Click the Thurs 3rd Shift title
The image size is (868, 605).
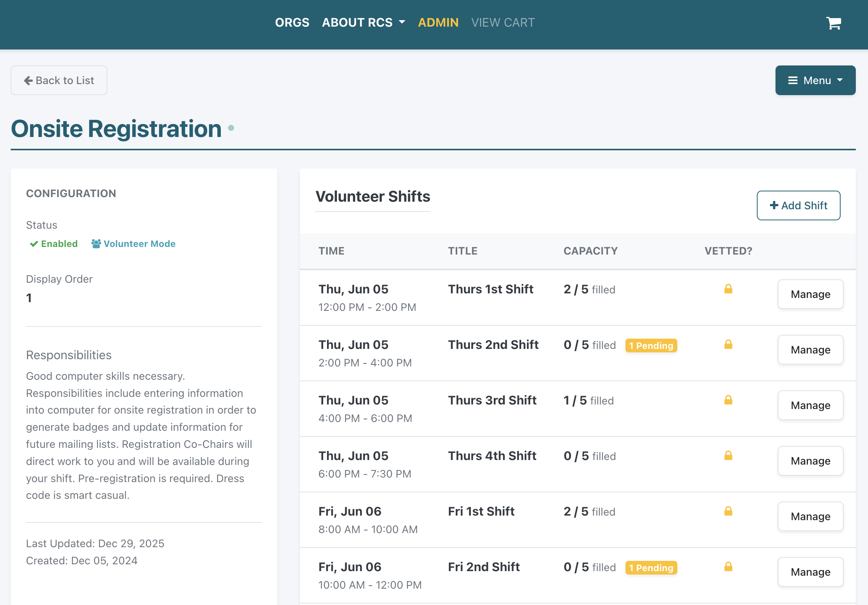coord(492,400)
